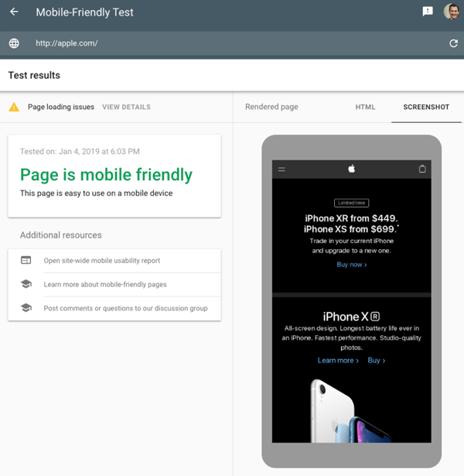
Task: Click the usability report window icon
Action: point(26,260)
